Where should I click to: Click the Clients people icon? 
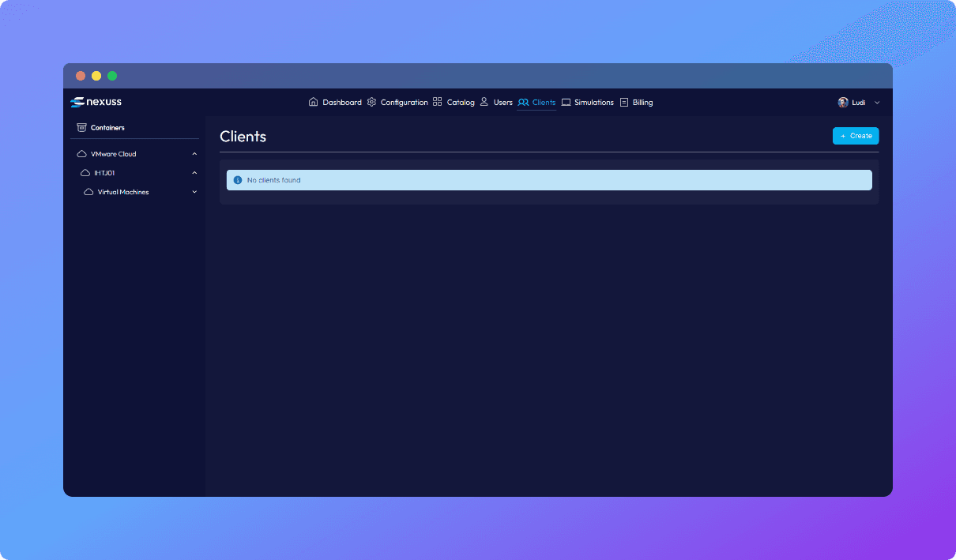click(523, 103)
